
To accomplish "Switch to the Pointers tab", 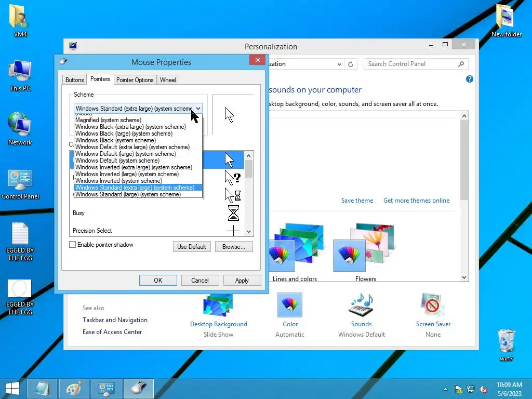I will [100, 79].
